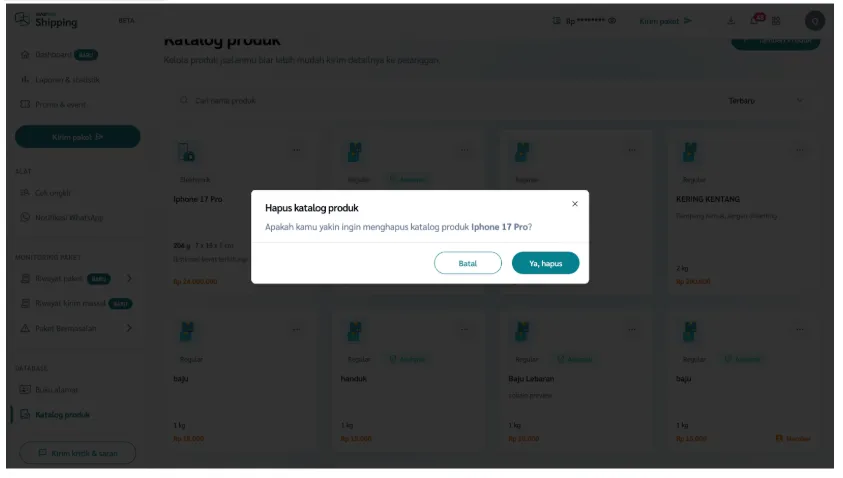
Task: Open the notification bell
Action: tap(756, 21)
